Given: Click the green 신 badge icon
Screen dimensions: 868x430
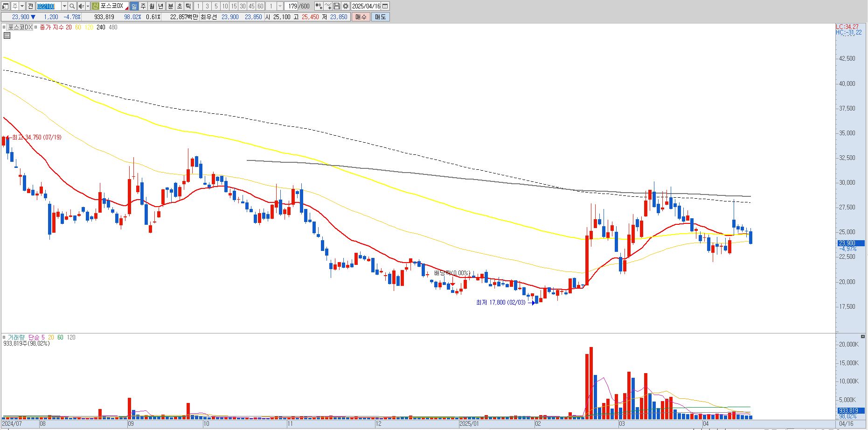Looking at the screenshot, I should (95, 6).
